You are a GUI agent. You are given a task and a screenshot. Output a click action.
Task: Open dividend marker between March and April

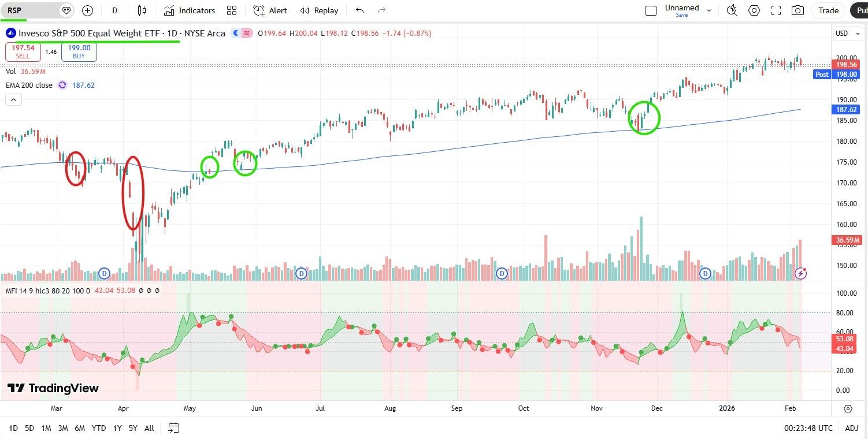click(x=105, y=273)
